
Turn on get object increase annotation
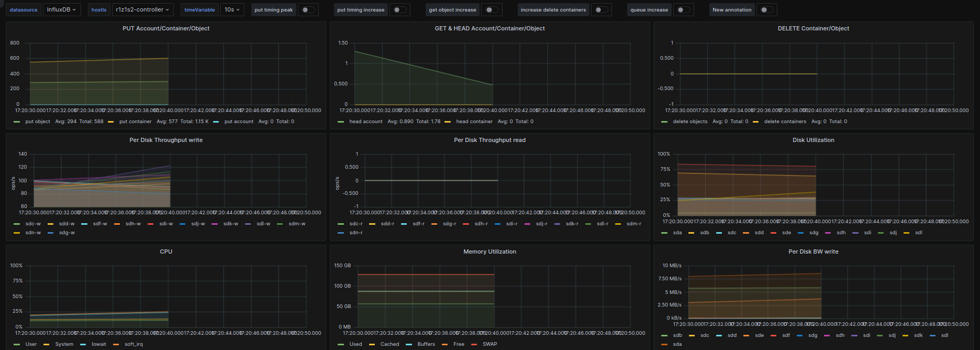coord(491,10)
